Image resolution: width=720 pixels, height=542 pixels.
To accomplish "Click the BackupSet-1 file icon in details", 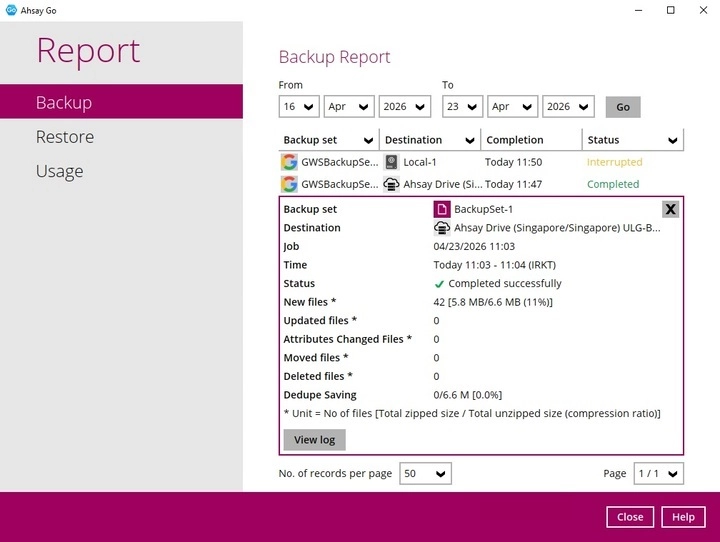I will (442, 209).
